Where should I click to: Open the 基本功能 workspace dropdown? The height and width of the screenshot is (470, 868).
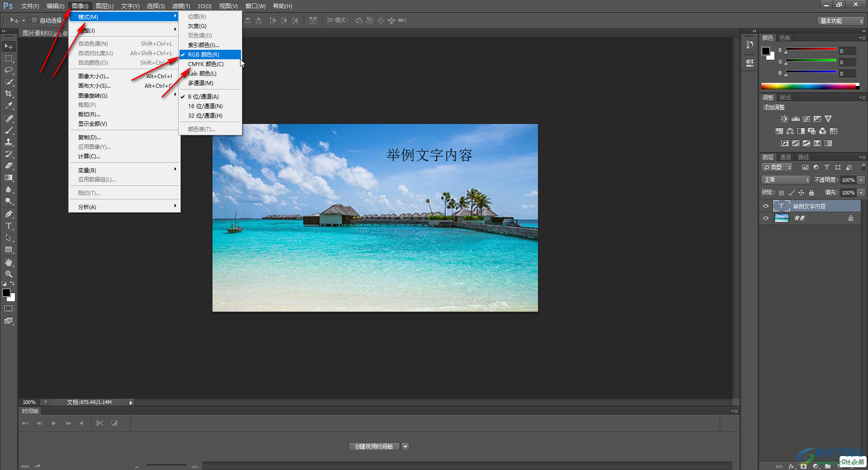[x=841, y=21]
